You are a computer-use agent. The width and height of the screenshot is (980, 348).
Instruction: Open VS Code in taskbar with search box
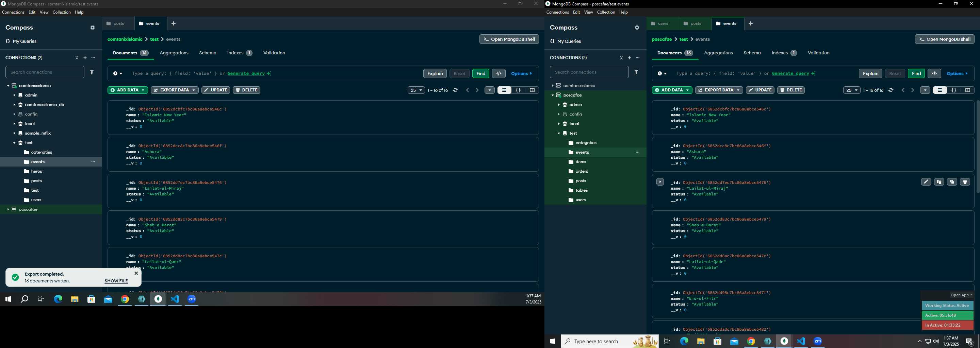coord(801,341)
